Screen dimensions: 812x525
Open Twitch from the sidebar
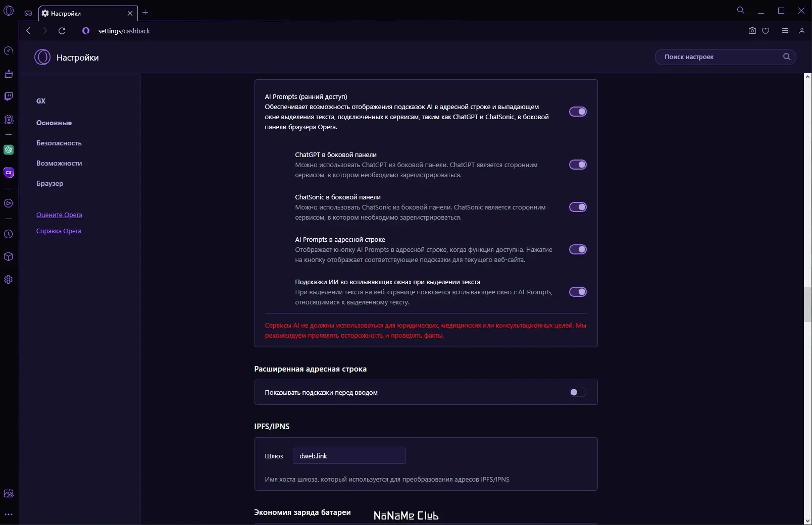pyautogui.click(x=9, y=96)
